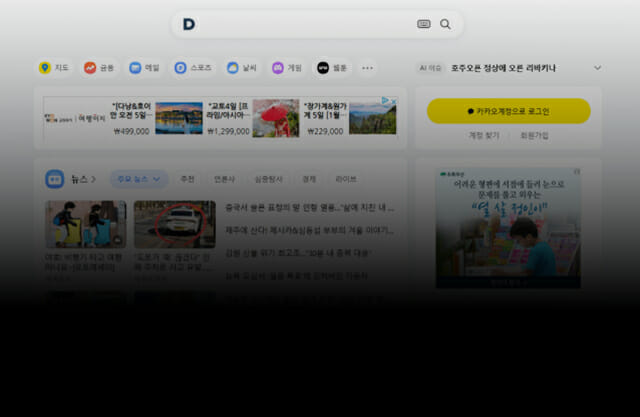The width and height of the screenshot is (640, 417).
Task: Show more services via three-dot icon
Action: [367, 68]
